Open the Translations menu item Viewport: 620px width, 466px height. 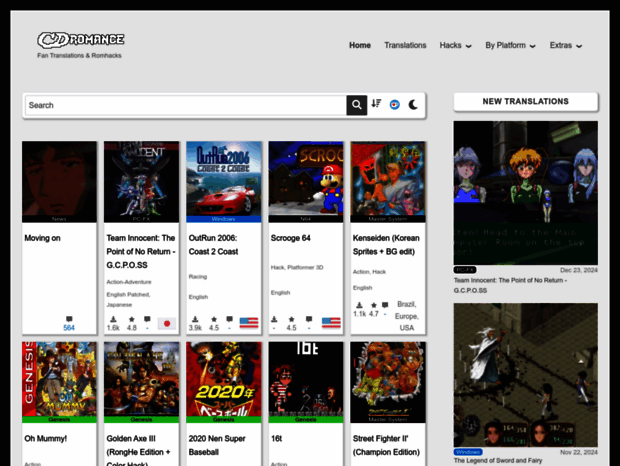pos(405,45)
